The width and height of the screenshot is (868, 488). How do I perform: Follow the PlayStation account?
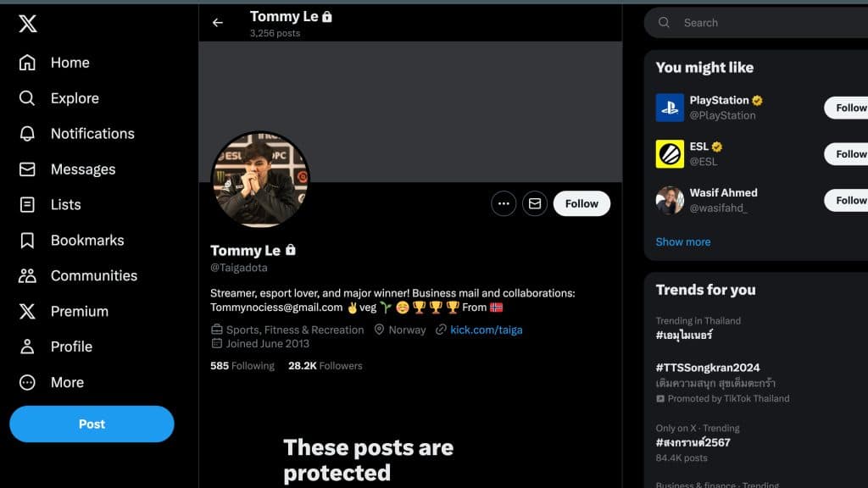click(x=846, y=108)
